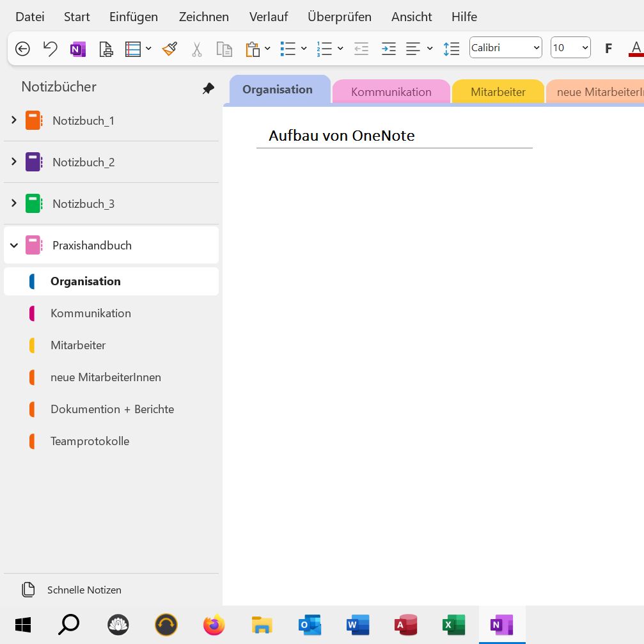This screenshot has height=644, width=644.
Task: Switch to the Kommunikation section tab
Action: [x=391, y=91]
